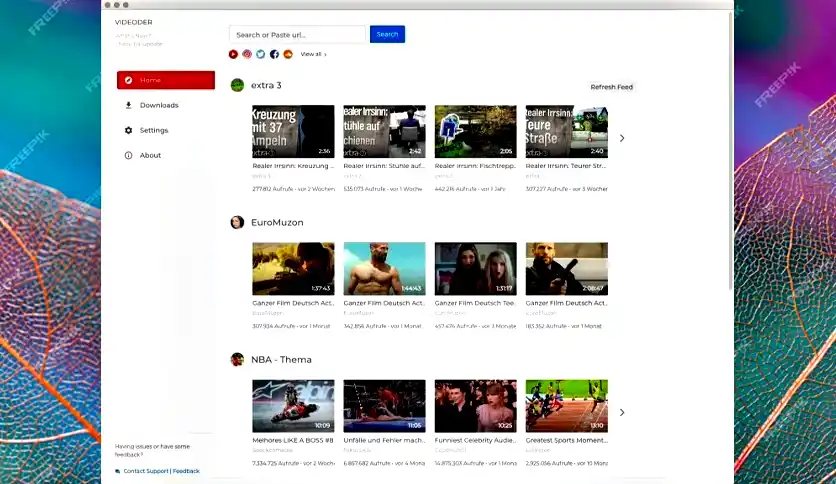
Task: Open the Fischtreppe video thumbnail, 2:05 long
Action: [476, 132]
